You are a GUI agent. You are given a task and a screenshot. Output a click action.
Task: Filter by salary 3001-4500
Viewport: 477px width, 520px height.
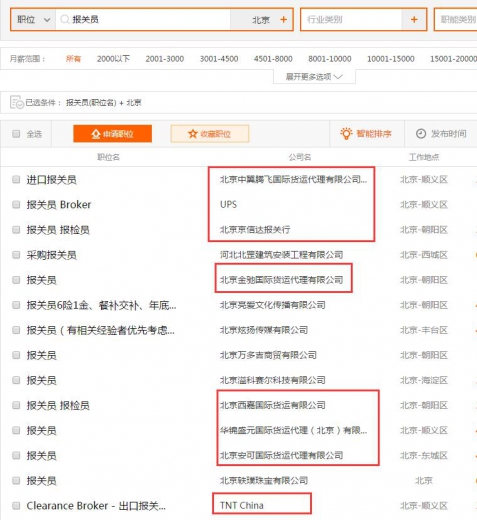coord(219,59)
